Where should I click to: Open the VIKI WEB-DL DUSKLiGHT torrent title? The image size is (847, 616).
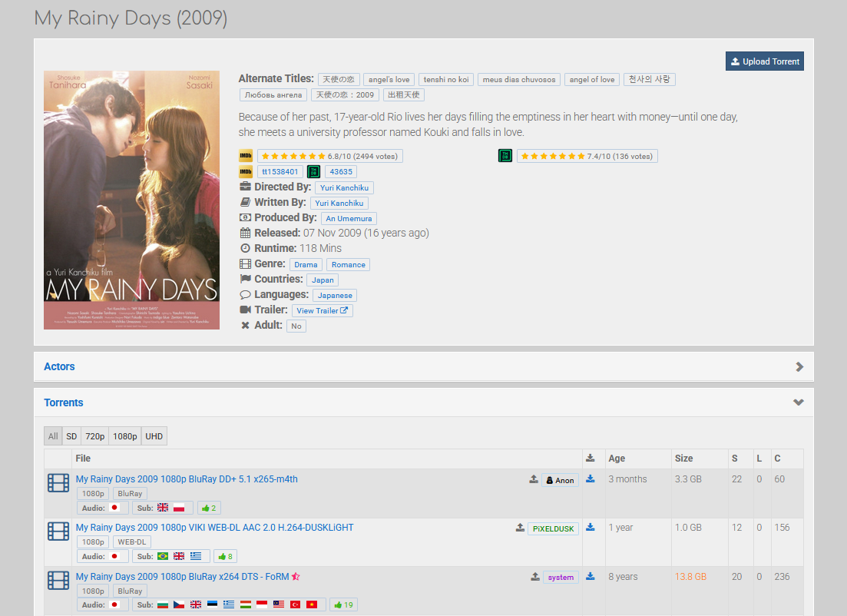pos(214,528)
